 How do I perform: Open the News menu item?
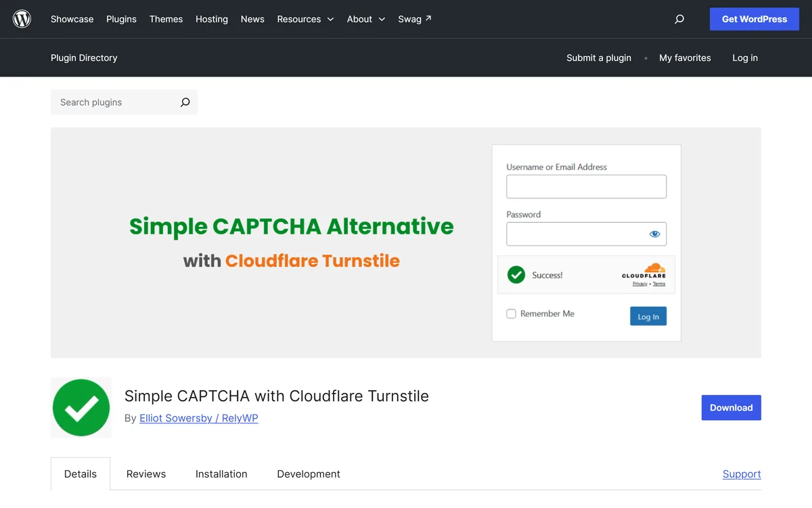click(252, 19)
